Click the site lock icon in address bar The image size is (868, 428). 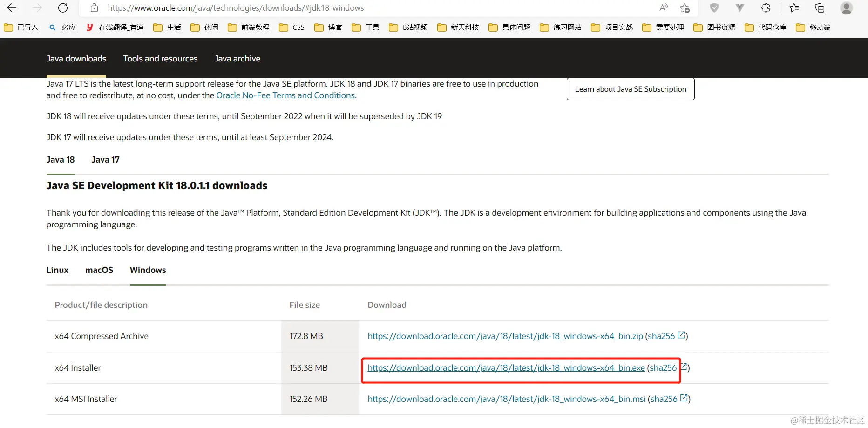(x=94, y=8)
